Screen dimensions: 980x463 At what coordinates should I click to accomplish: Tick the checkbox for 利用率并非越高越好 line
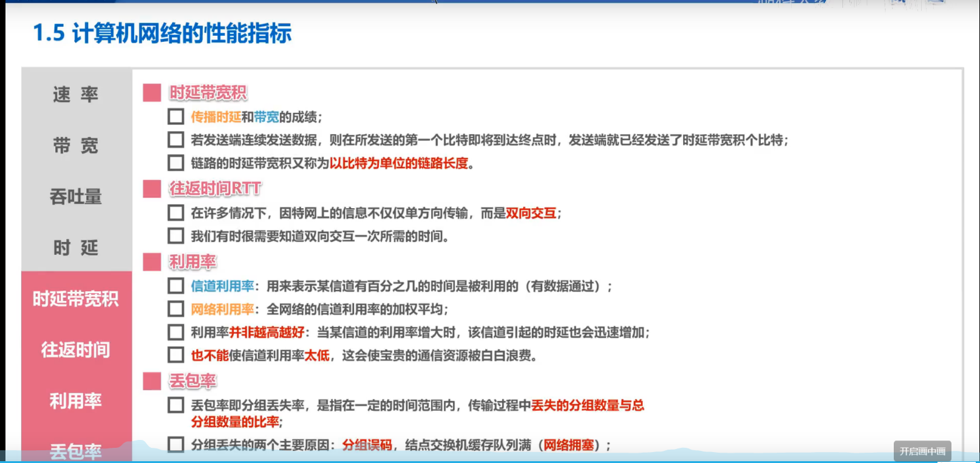(x=175, y=332)
